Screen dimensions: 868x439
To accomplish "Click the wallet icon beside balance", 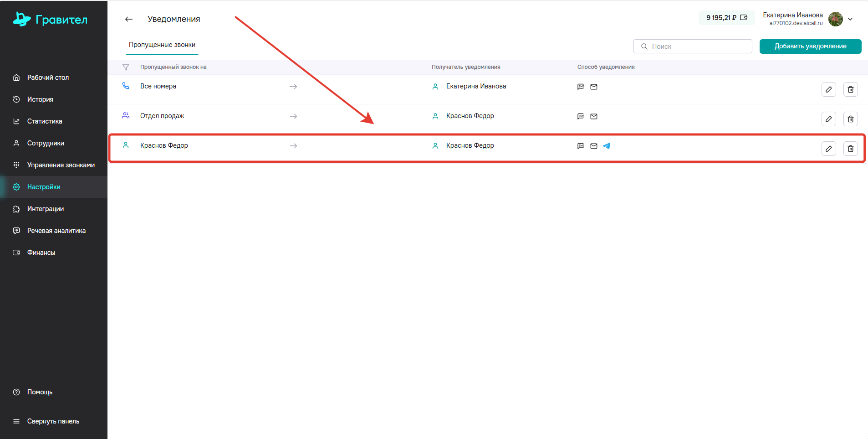I will pyautogui.click(x=744, y=18).
